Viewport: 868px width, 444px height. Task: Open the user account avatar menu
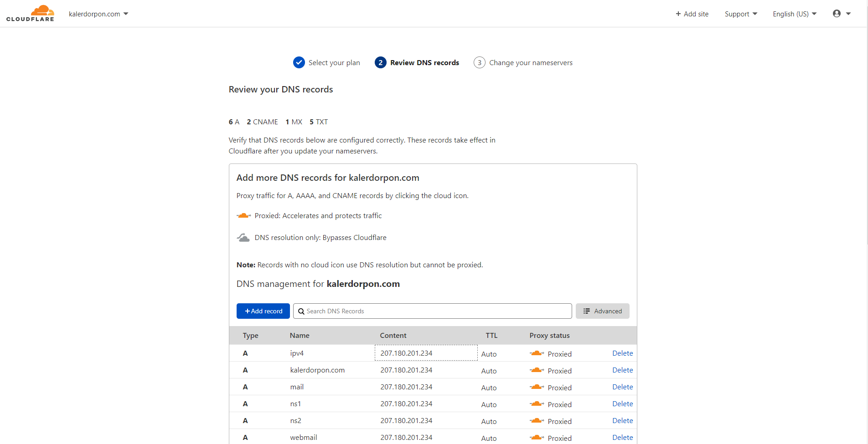pos(837,14)
